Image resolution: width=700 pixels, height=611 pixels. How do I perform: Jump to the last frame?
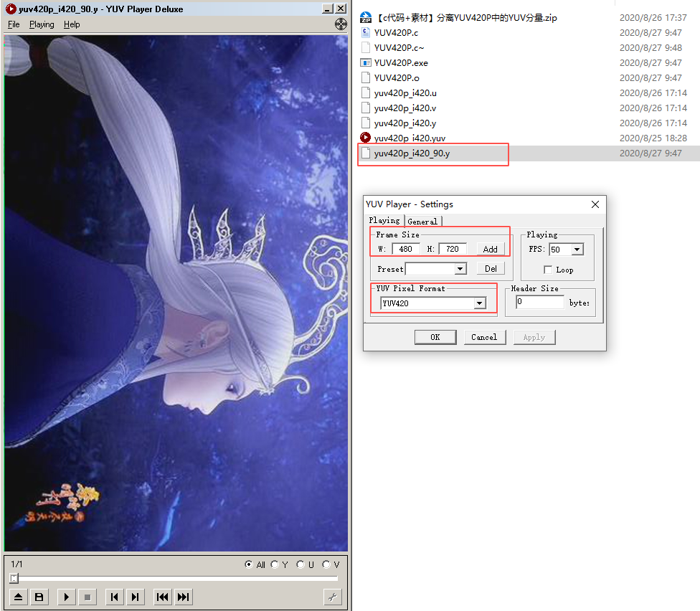tap(184, 597)
